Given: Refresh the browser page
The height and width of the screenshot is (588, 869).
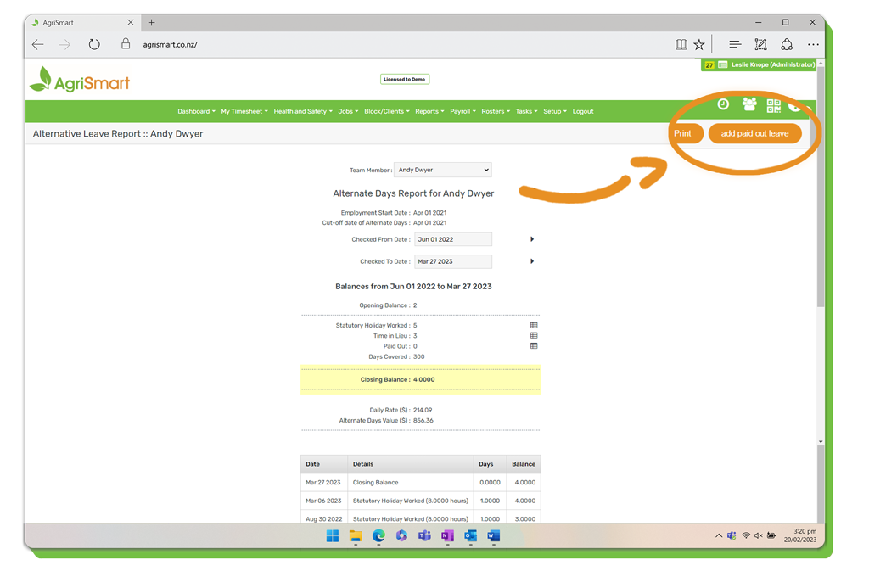Looking at the screenshot, I should [94, 45].
